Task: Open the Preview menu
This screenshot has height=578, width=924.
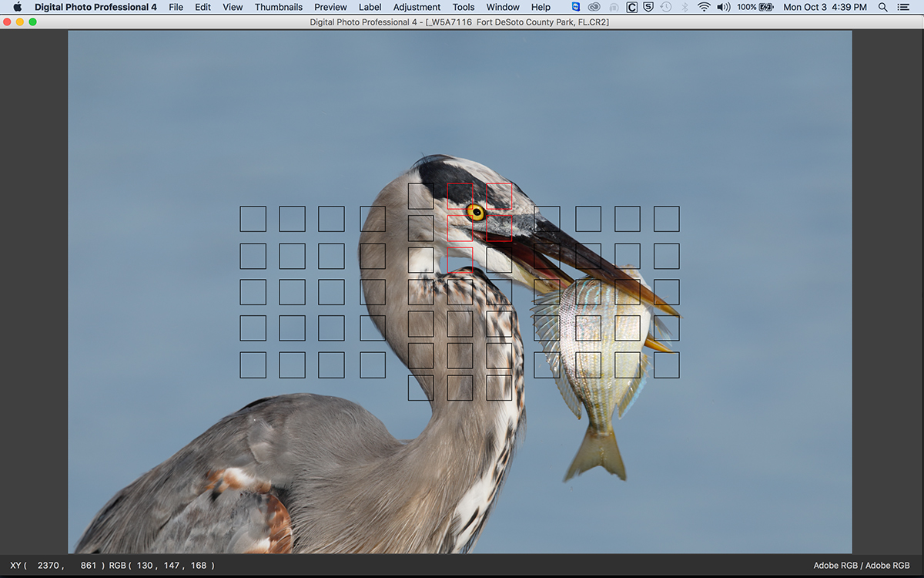Action: point(330,7)
